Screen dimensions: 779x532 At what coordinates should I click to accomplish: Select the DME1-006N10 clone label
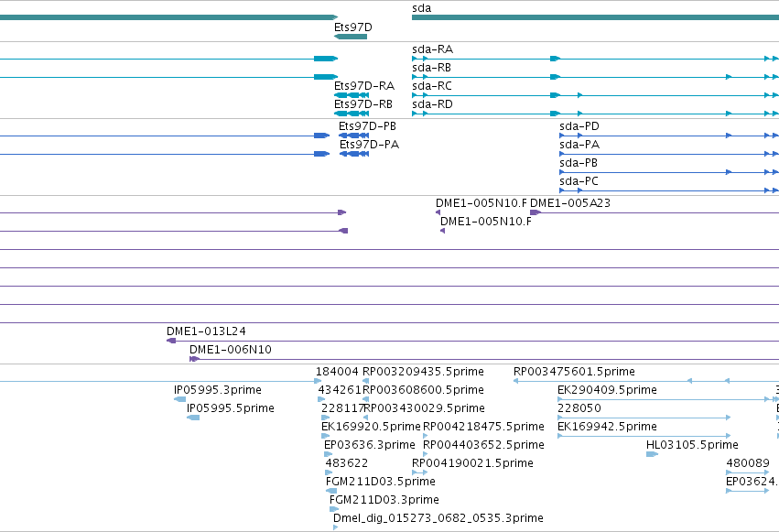tap(231, 350)
